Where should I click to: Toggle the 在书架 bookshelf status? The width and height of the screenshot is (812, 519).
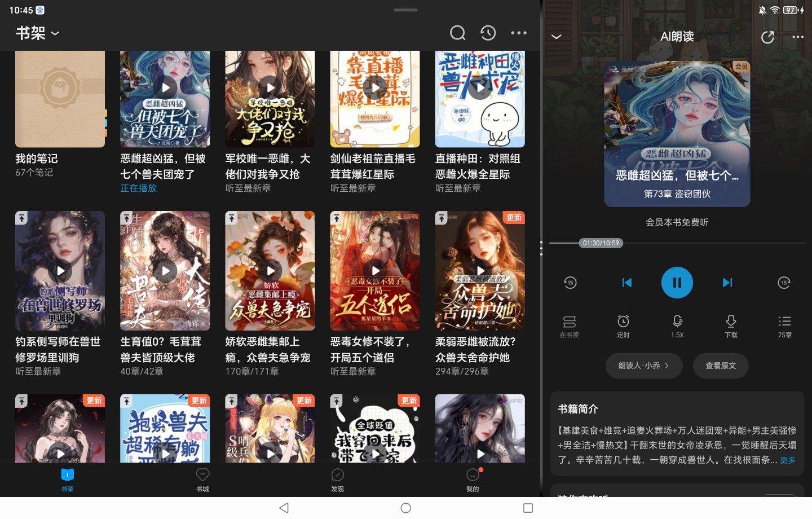569,327
